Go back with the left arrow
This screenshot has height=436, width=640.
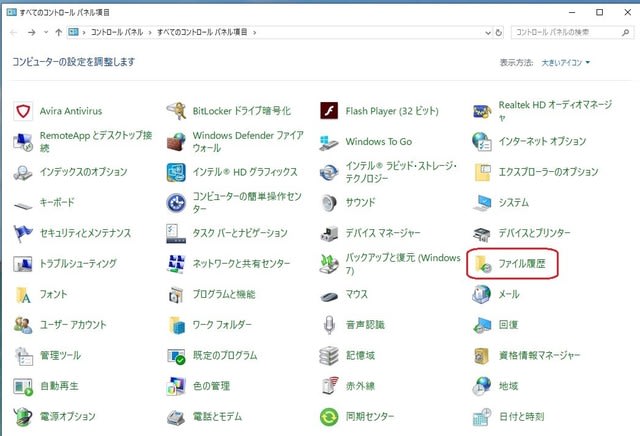pyautogui.click(x=13, y=32)
